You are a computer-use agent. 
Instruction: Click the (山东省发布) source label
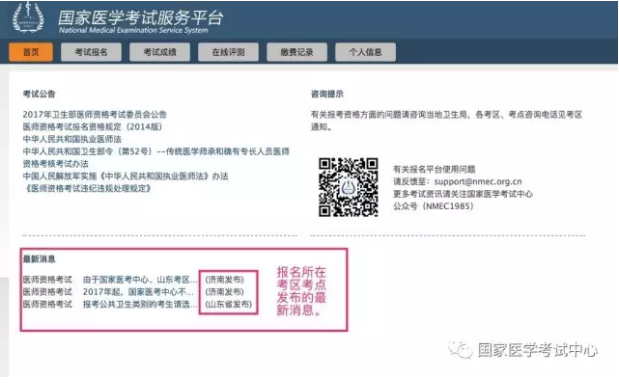point(229,304)
